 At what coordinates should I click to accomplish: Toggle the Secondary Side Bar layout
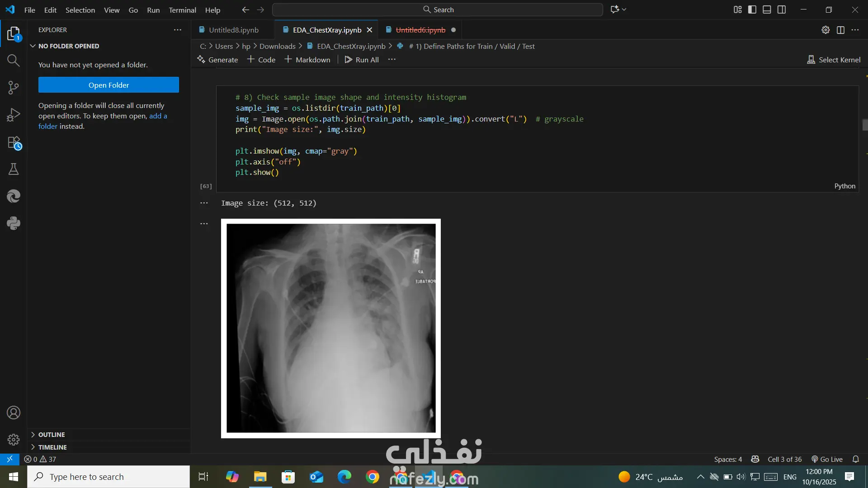click(x=782, y=9)
